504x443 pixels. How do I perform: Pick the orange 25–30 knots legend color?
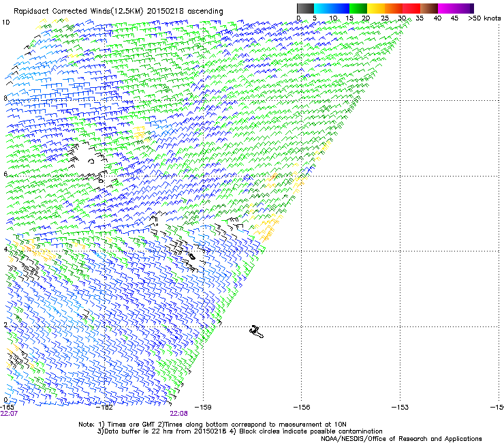[x=394, y=8]
